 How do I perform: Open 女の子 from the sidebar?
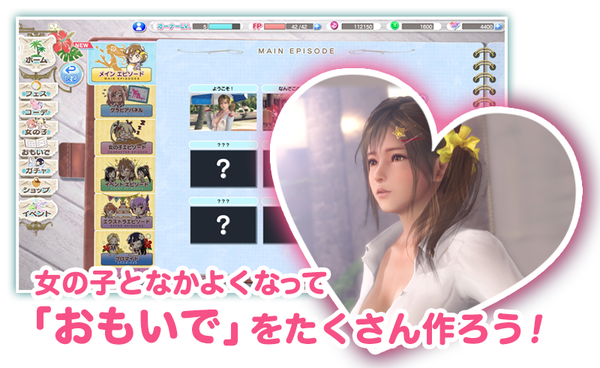coord(37,129)
